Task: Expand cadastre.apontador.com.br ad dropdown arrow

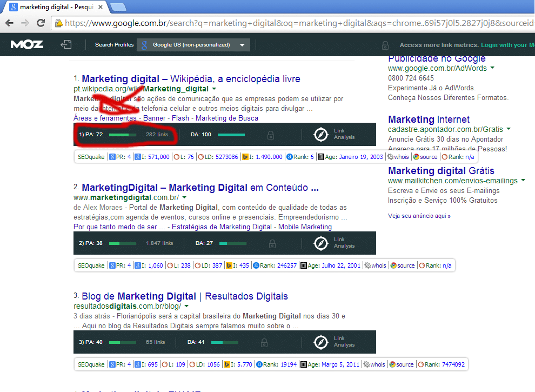Action: point(509,129)
